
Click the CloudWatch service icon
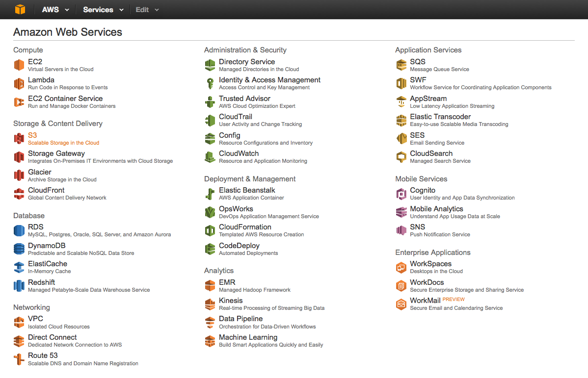[x=210, y=157]
